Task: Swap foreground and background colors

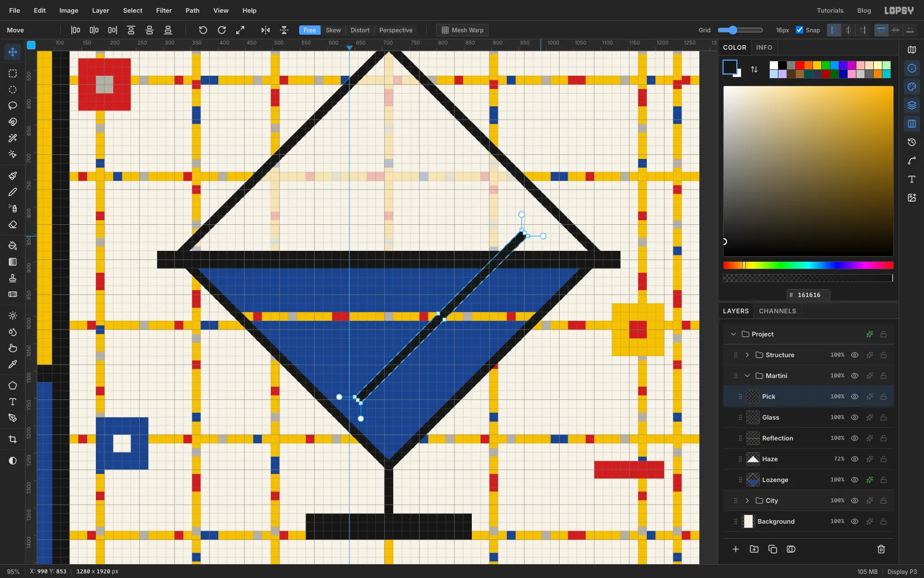Action: click(x=754, y=69)
